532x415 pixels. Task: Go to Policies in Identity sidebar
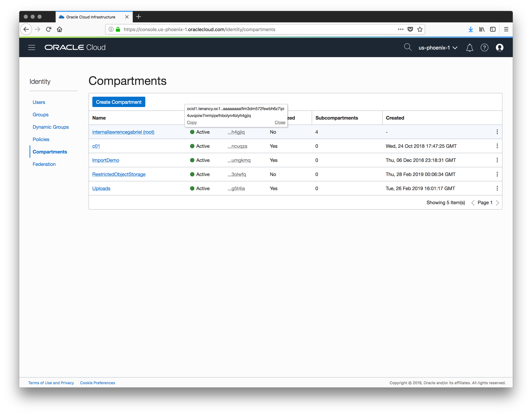(41, 139)
